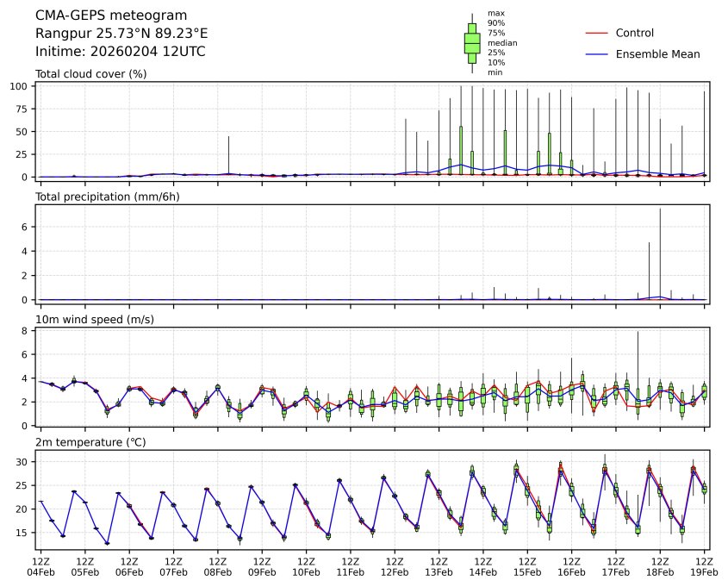Image resolution: width=728 pixels, height=587 pixels.
Task: Select the Control legend label
Action: (x=635, y=33)
